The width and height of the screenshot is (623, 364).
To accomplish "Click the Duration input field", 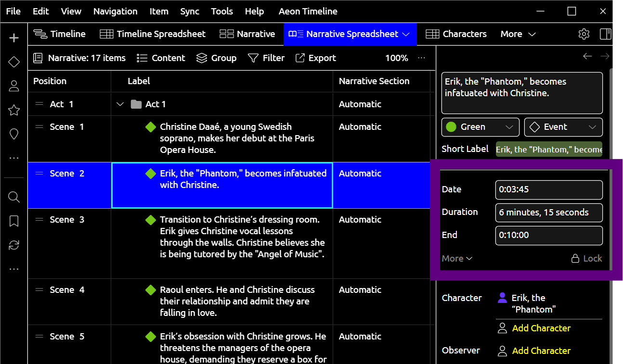I will click(548, 213).
